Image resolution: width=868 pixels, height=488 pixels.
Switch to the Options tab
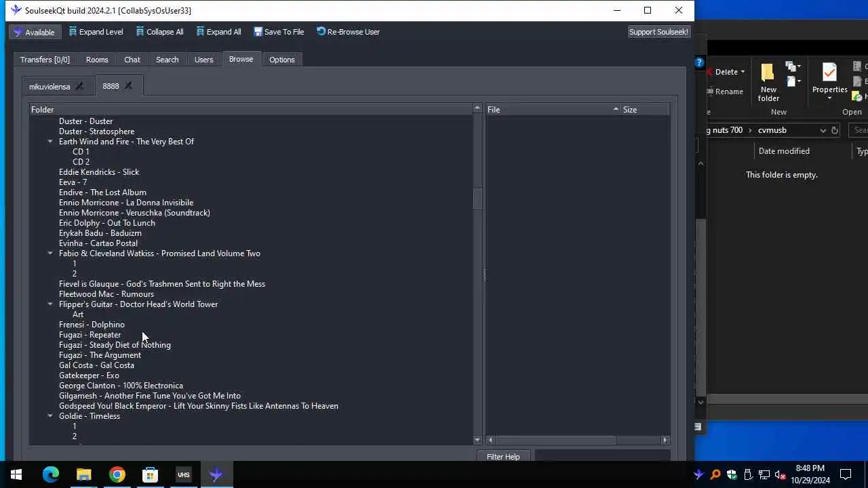point(282,60)
